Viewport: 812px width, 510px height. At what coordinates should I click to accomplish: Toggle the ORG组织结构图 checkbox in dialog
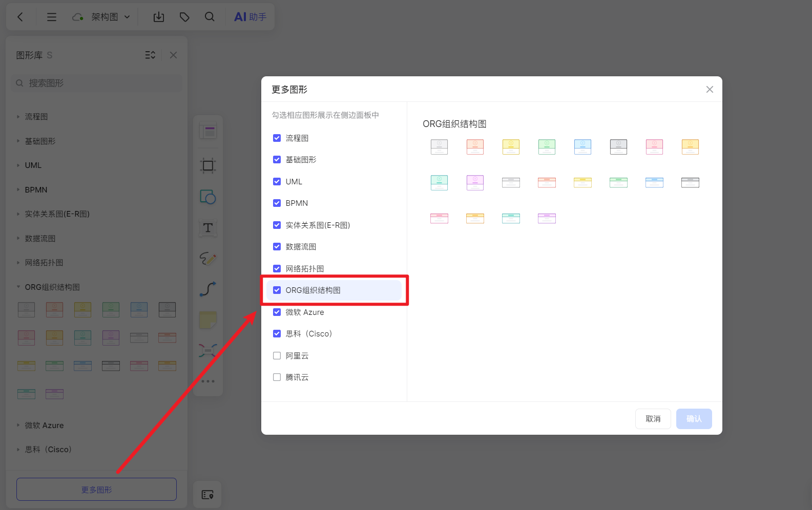pos(277,290)
